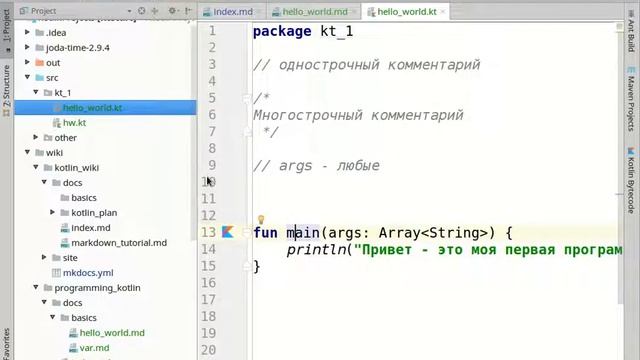Close the hello_world.kt tab

pos(443,12)
